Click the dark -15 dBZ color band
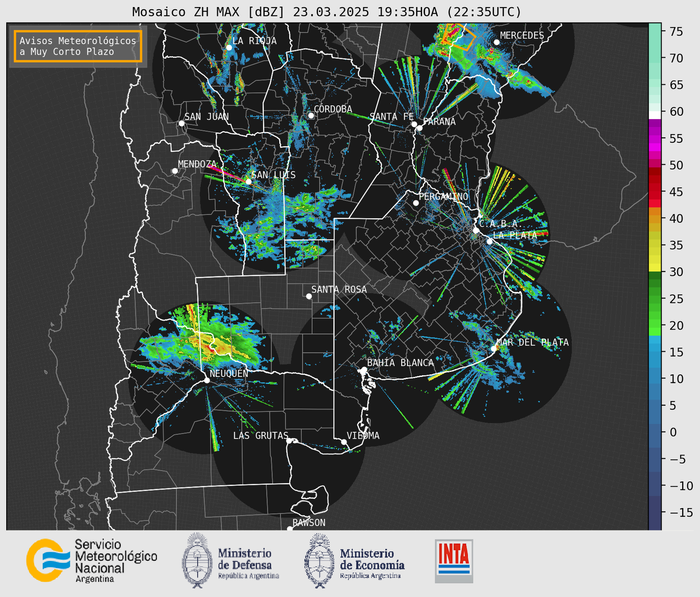This screenshot has width=700, height=597. pos(655,513)
